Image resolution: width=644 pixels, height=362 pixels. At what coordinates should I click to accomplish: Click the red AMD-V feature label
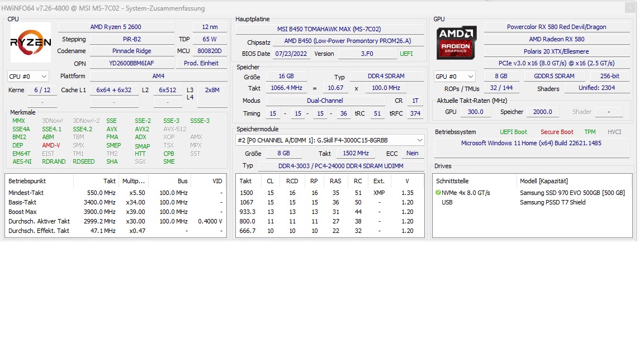51,145
